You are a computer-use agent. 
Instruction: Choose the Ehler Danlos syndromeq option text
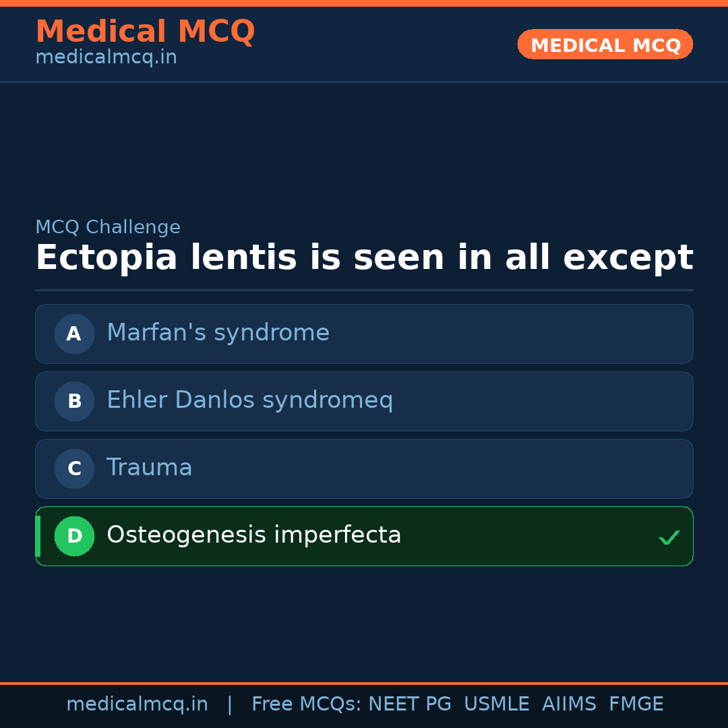(249, 400)
